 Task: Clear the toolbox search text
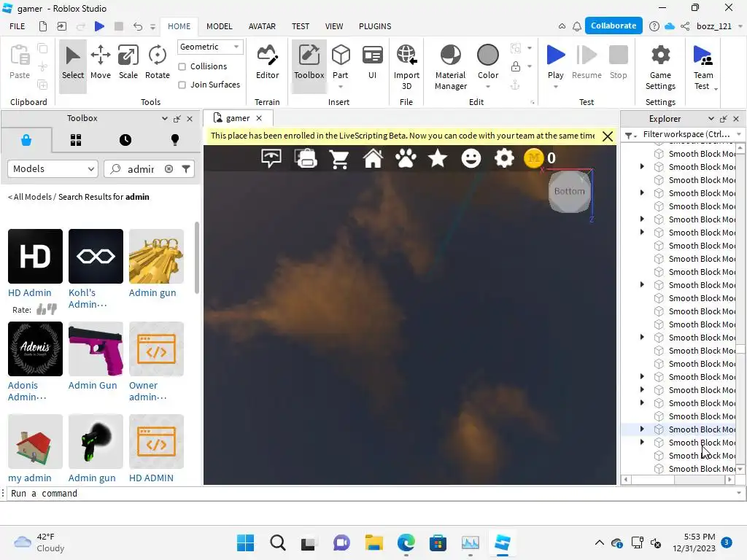point(169,168)
